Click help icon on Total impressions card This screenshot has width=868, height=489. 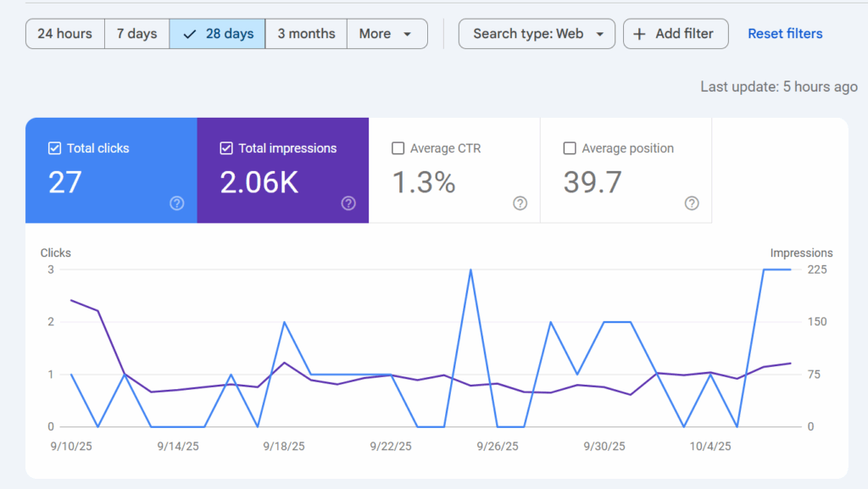point(348,203)
